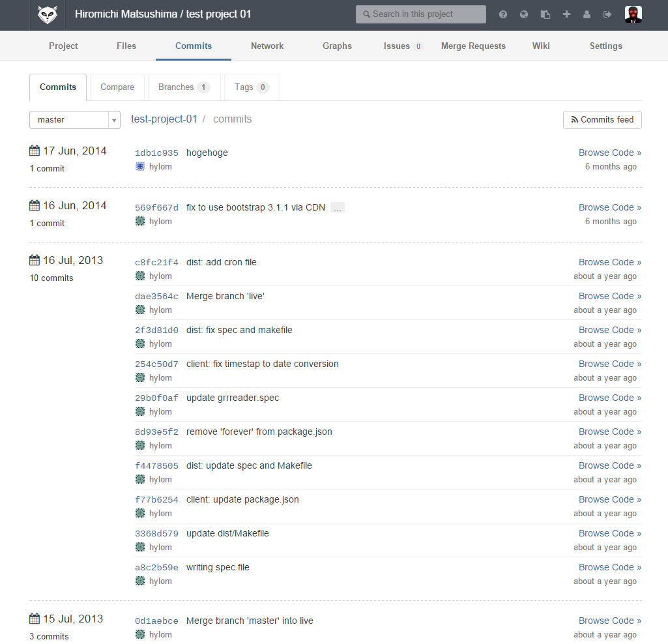The height and width of the screenshot is (644, 668).
Task: Open profile settings via person icon
Action: click(x=587, y=14)
